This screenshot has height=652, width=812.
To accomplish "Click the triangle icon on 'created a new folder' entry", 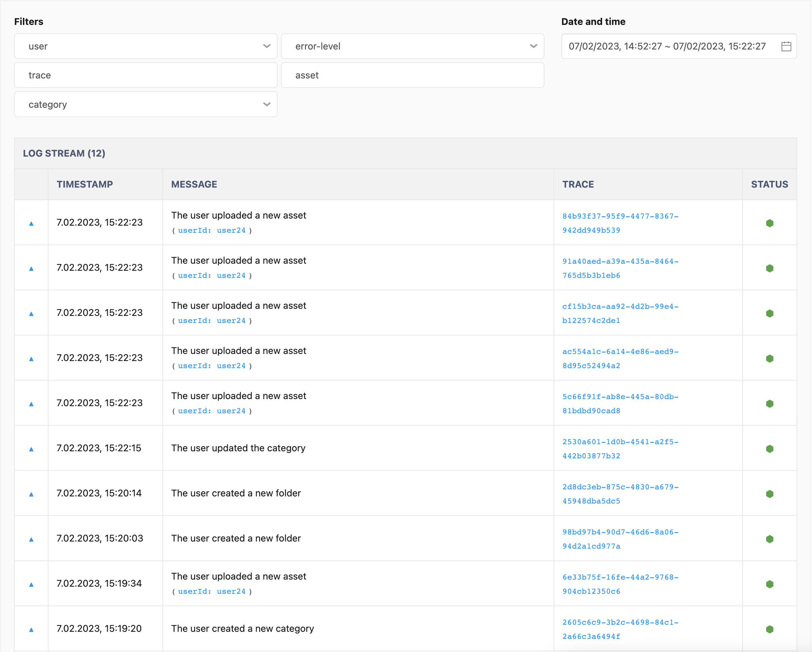I will pos(31,494).
